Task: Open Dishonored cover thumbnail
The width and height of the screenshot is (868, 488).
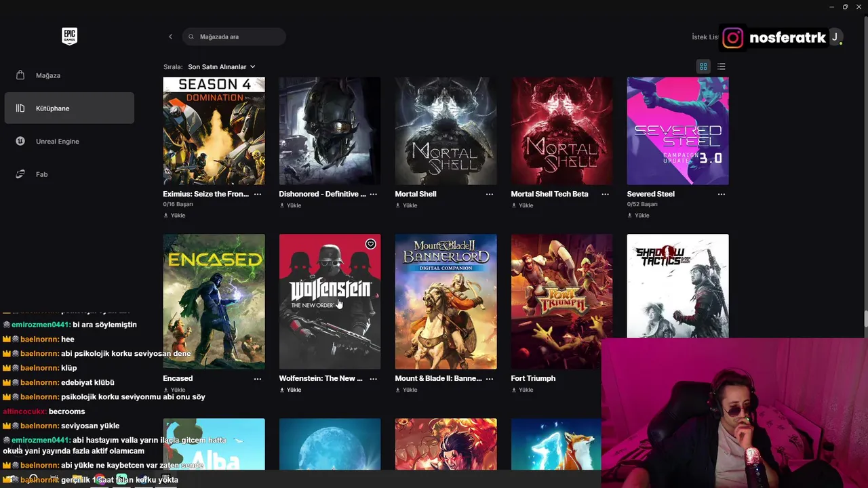Action: coord(330,131)
